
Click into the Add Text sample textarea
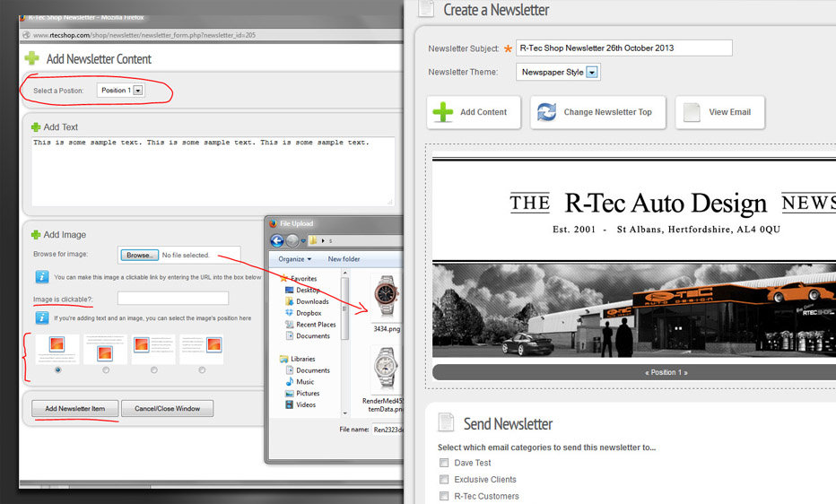213,171
